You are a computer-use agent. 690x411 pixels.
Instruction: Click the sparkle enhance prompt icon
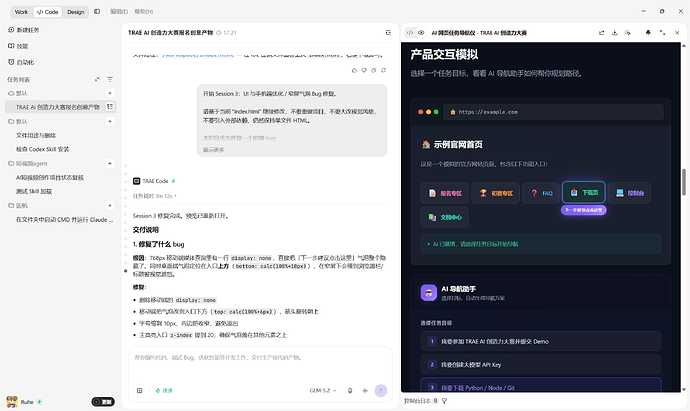click(x=365, y=390)
